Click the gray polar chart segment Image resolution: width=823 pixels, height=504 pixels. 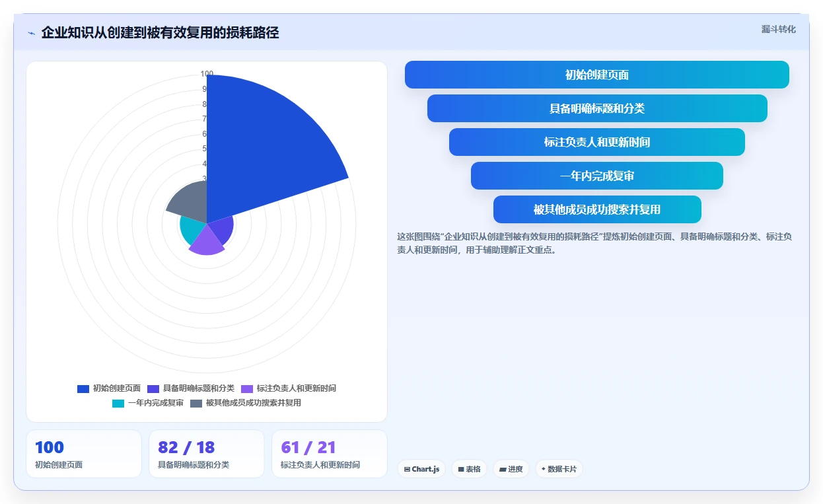(190, 203)
